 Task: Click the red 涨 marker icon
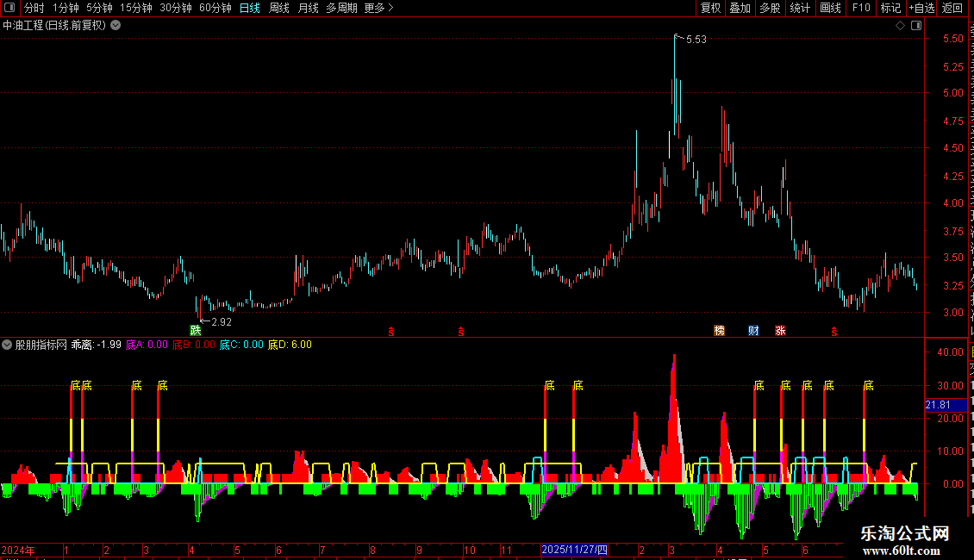pos(780,330)
